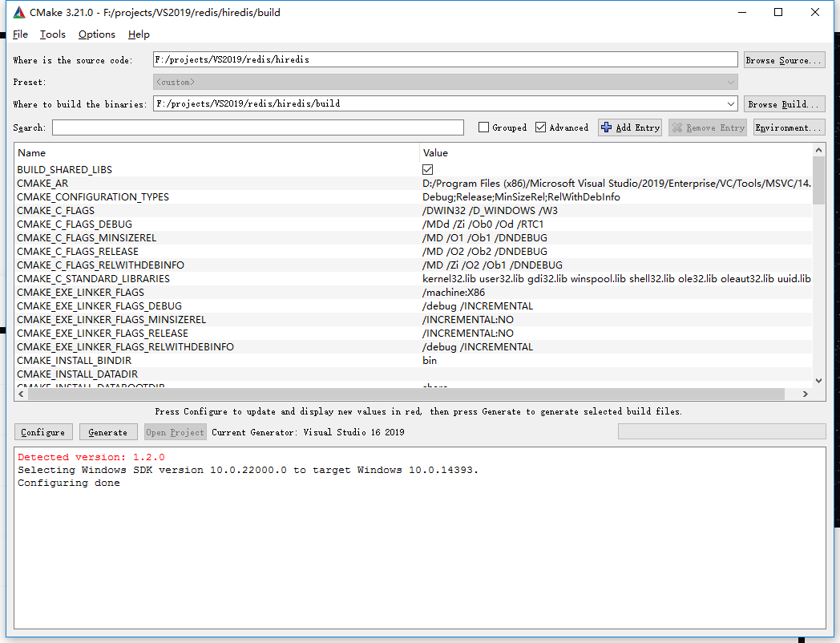Click the Environment button
The height and width of the screenshot is (643, 840).
coord(789,127)
